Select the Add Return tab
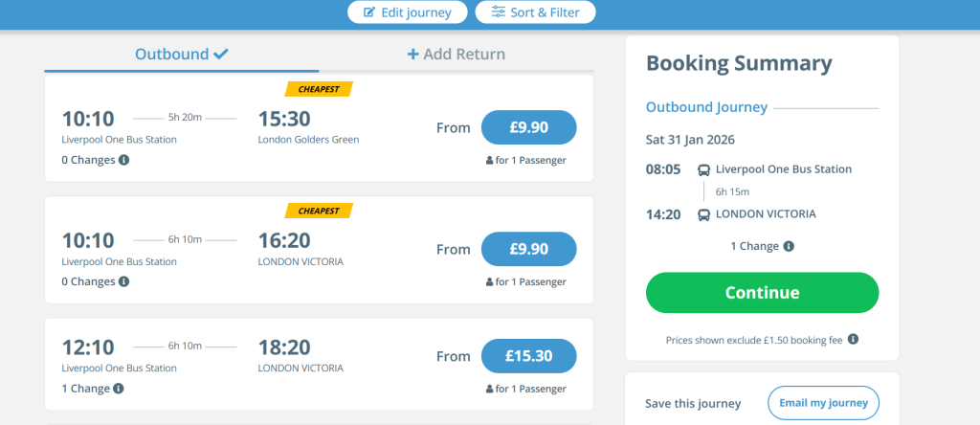The width and height of the screenshot is (980, 425). coord(457,54)
